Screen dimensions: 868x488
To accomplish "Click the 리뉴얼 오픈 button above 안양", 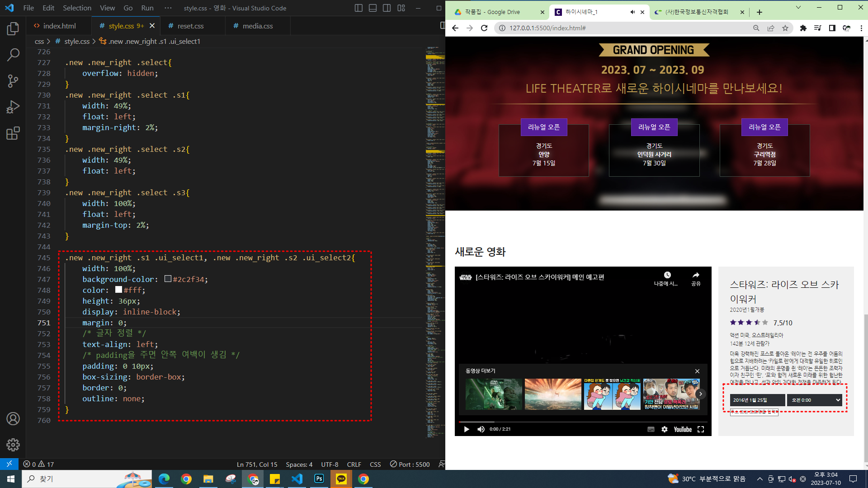I will [544, 127].
